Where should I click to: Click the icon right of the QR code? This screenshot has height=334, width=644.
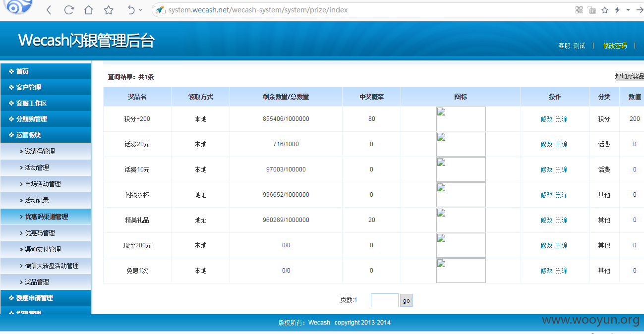click(592, 10)
